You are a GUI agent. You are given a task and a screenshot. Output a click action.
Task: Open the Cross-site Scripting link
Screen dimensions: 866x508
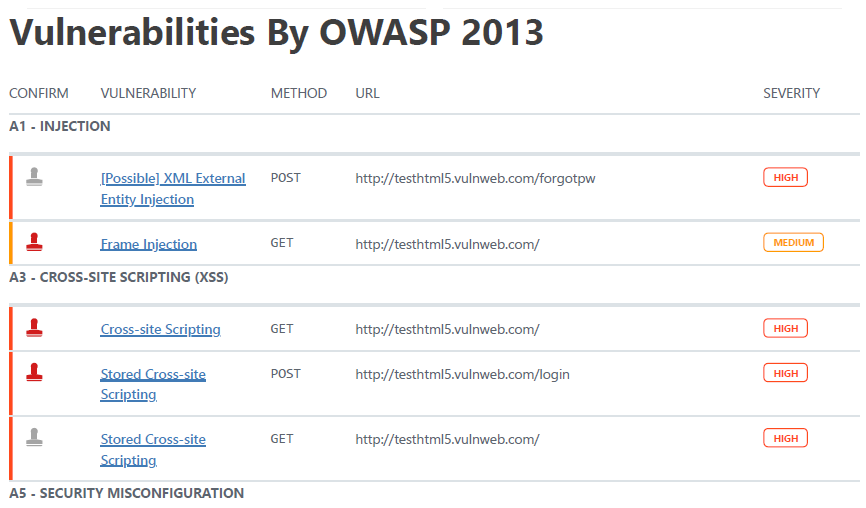coord(161,329)
